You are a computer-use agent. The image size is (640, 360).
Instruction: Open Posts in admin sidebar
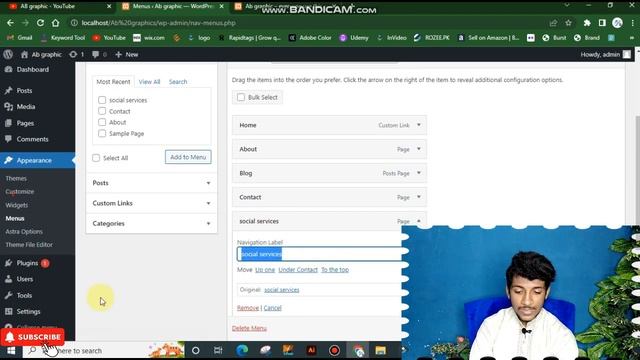click(24, 91)
